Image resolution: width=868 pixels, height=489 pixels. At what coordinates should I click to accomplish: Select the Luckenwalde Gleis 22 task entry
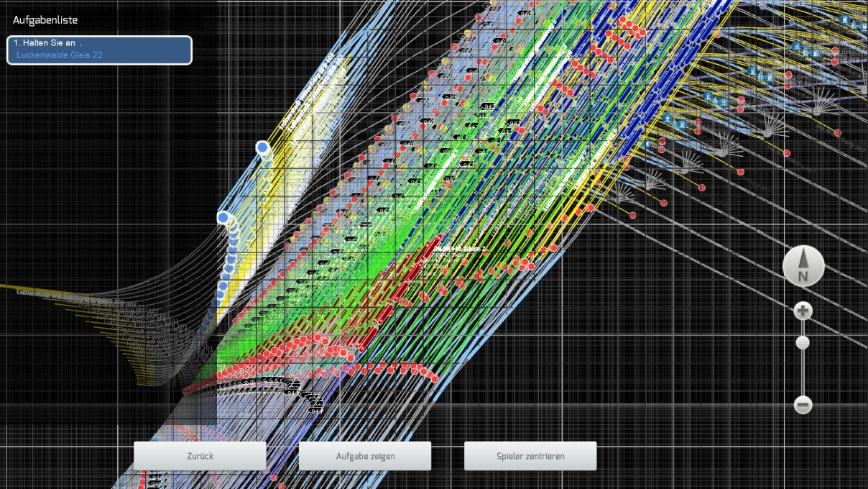coord(100,50)
